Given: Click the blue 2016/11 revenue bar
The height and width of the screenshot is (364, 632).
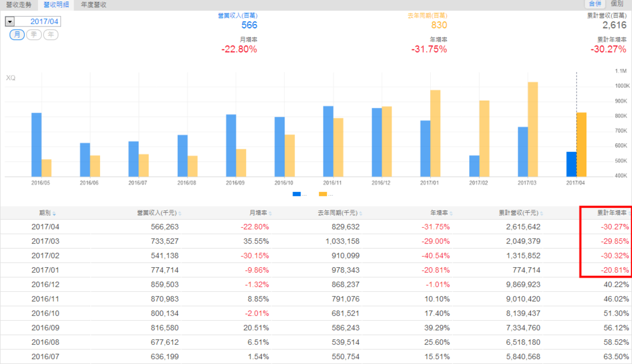Looking at the screenshot, I should [328, 141].
